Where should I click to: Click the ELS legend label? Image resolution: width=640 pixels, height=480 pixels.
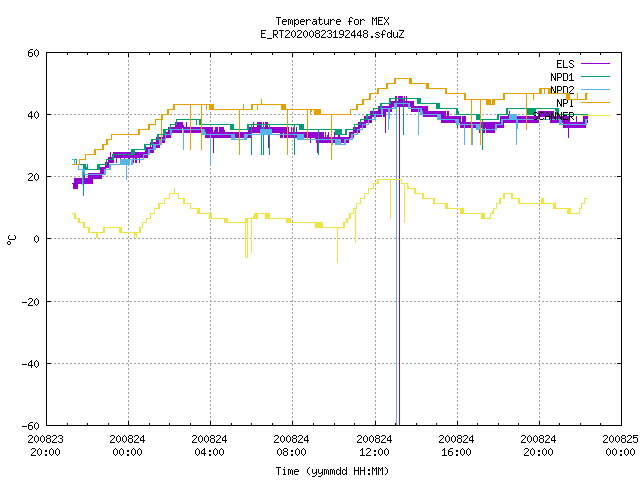[x=565, y=64]
